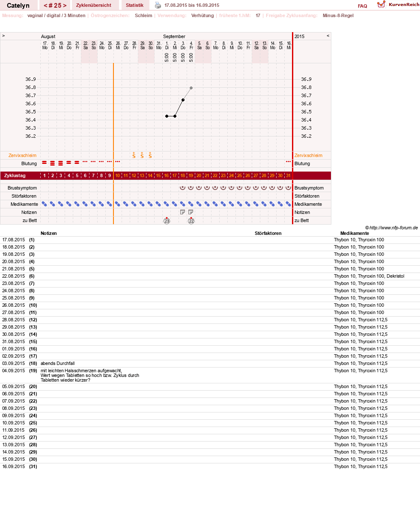Click the date range 17.08.2015 bis 16.09.2015

click(x=192, y=5)
